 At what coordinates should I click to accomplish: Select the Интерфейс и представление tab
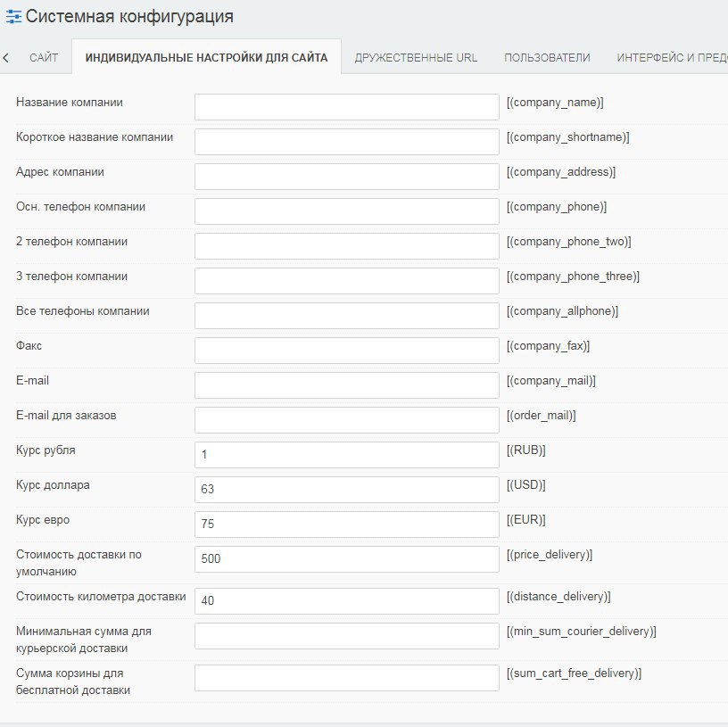(x=671, y=58)
